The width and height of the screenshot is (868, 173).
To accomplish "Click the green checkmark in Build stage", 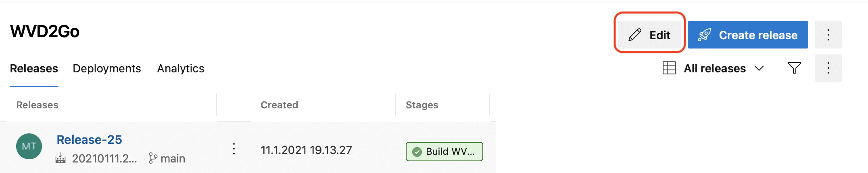I will pyautogui.click(x=417, y=152).
